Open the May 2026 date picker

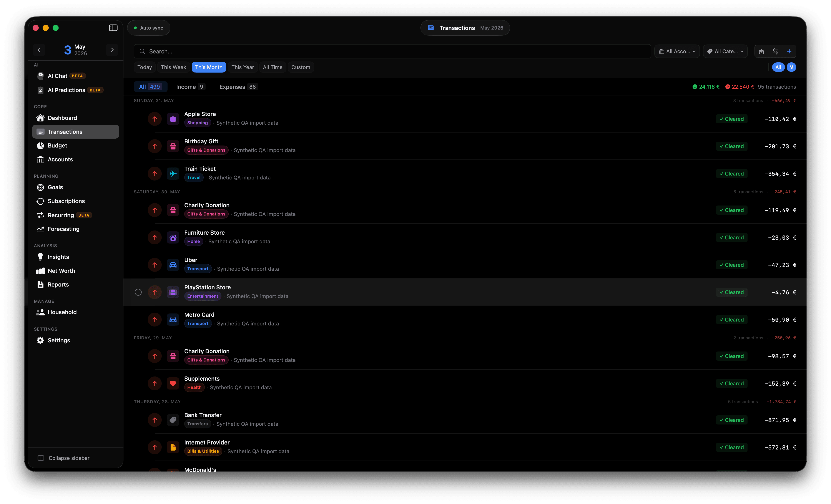[76, 50]
